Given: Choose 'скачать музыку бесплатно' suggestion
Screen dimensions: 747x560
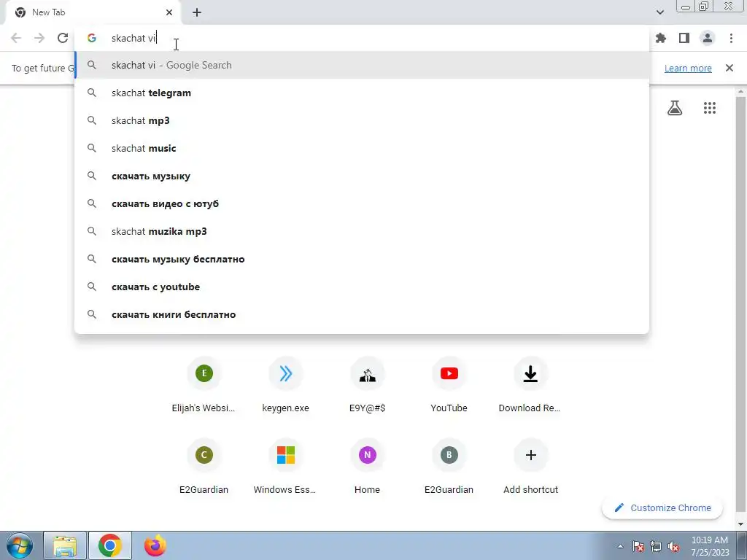Looking at the screenshot, I should pyautogui.click(x=362, y=259).
